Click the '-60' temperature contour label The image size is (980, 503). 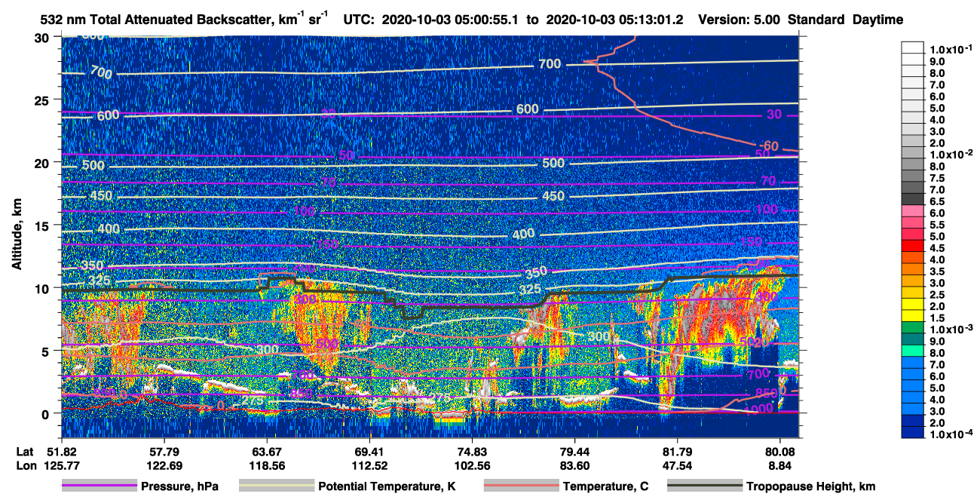point(769,146)
